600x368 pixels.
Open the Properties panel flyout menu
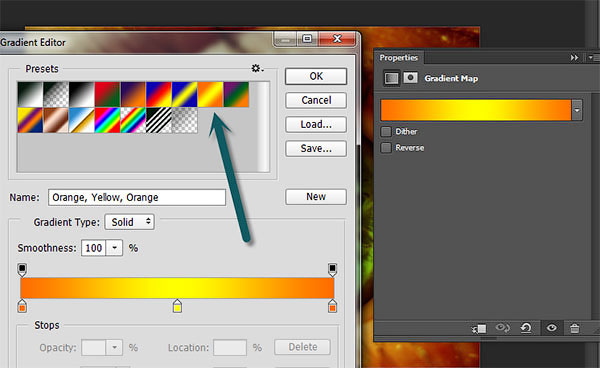tap(592, 58)
